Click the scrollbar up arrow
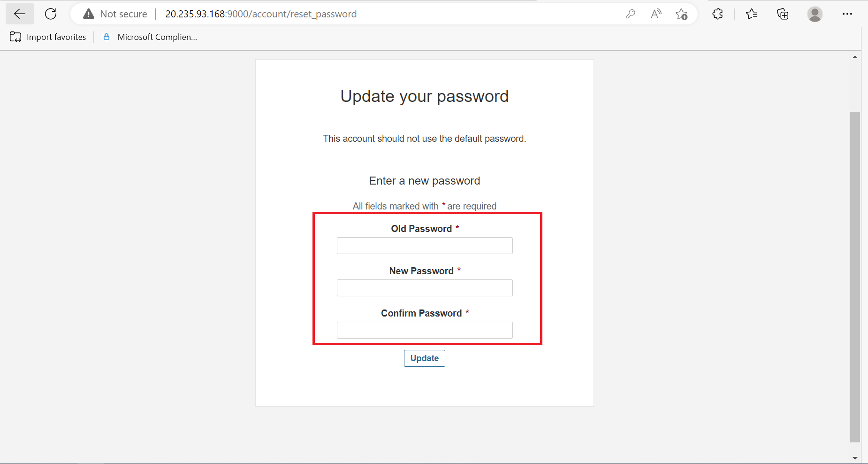Image resolution: width=868 pixels, height=464 pixels. click(x=855, y=56)
